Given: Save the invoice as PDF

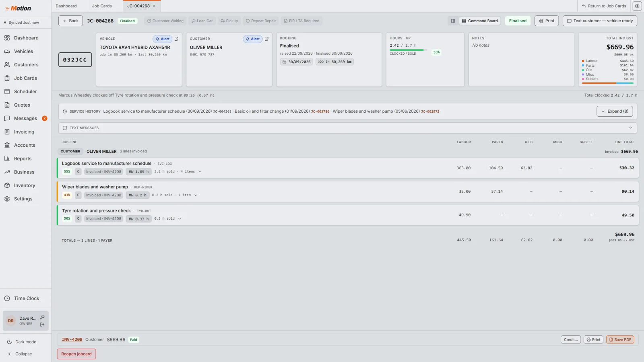Looking at the screenshot, I should click(x=620, y=340).
